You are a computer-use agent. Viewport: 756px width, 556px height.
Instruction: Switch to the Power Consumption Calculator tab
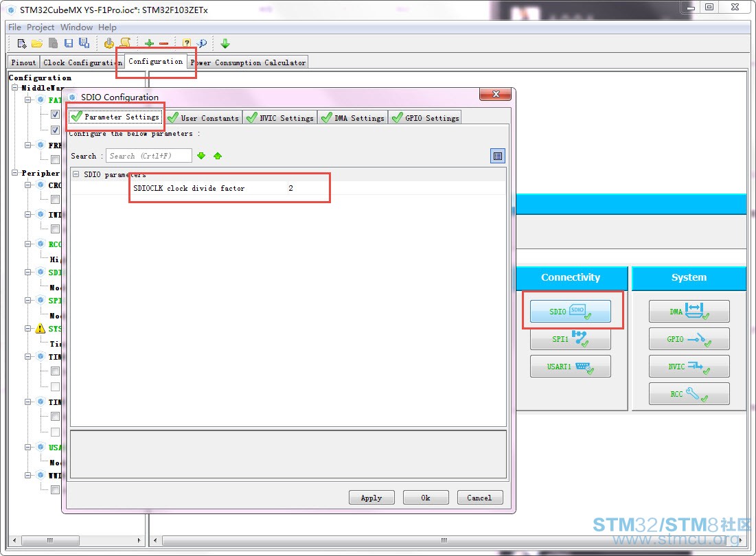[248, 62]
